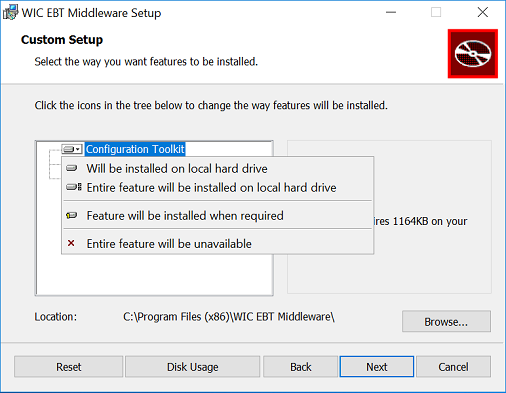Screen dimensions: 506x393
Task: Close the setup window
Action: click(482, 12)
